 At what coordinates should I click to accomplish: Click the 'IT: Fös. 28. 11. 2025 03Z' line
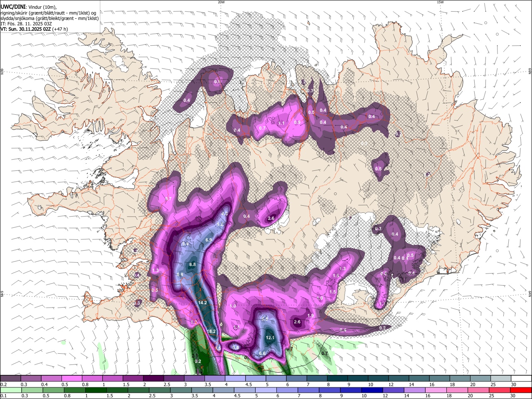click(26, 24)
